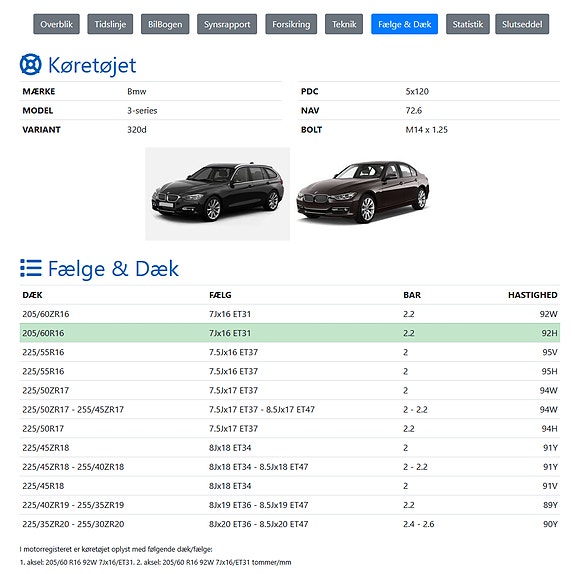Image resolution: width=575 pixels, height=574 pixels.
Task: Switch to the Tidslinje tab
Action: [110, 24]
